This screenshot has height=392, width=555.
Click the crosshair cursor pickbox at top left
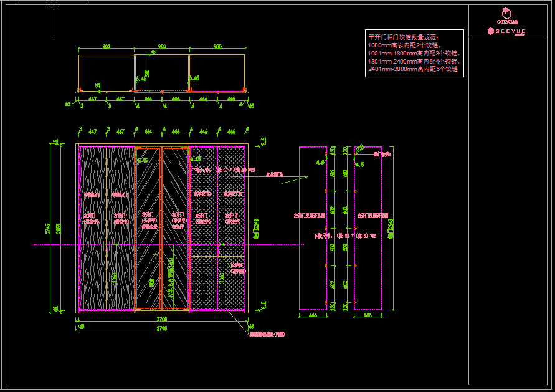[x=54, y=4]
